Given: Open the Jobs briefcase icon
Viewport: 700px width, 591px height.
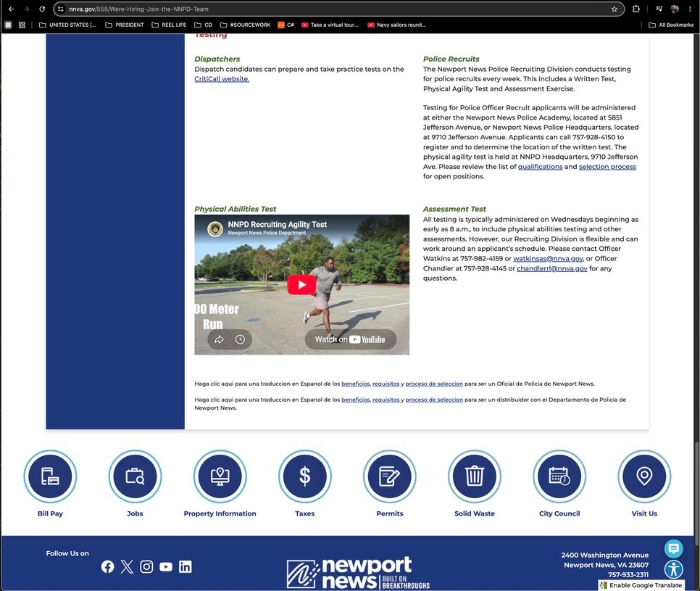Looking at the screenshot, I should [135, 476].
